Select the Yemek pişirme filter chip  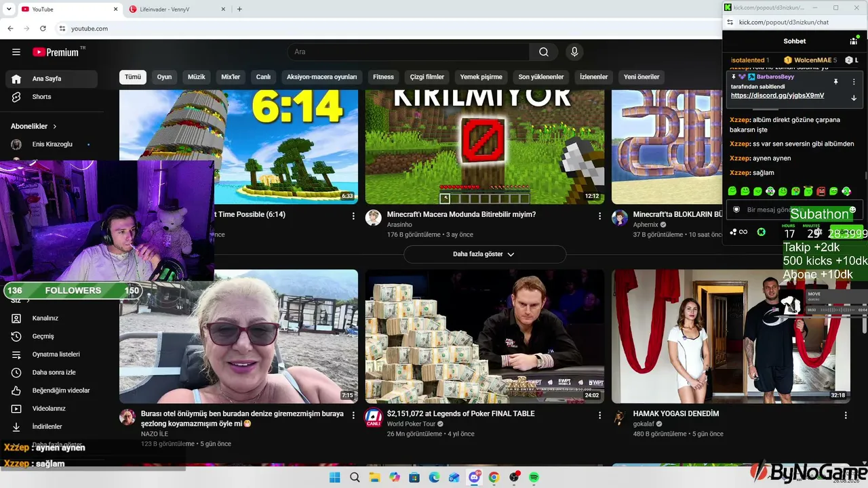481,77
